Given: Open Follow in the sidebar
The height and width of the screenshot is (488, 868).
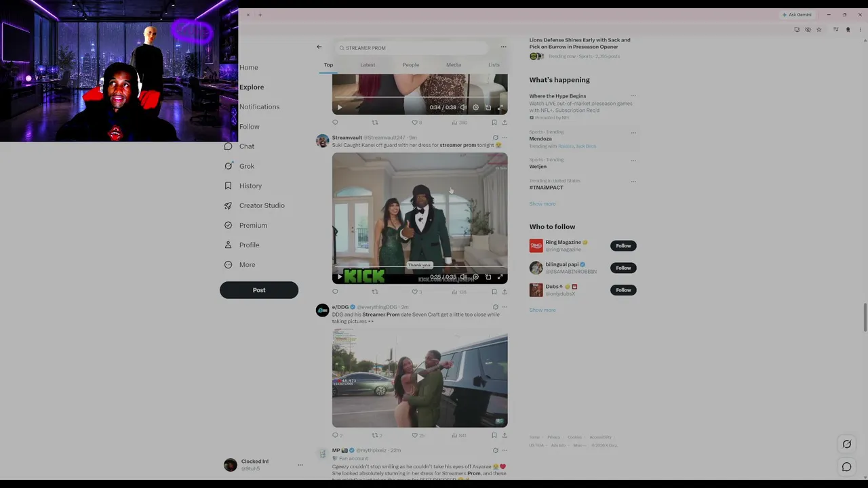Looking at the screenshot, I should [249, 127].
